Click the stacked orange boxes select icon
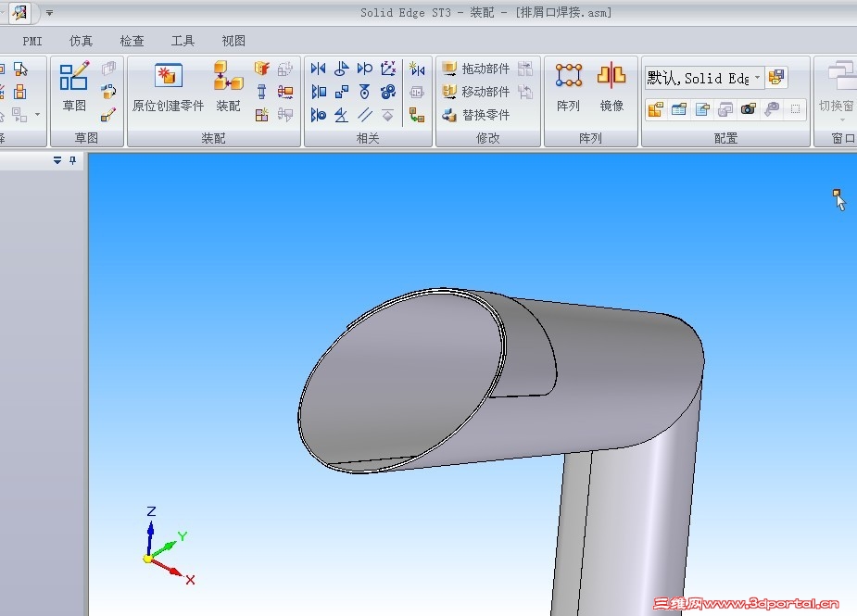Viewport: 857px width, 616px height. (20, 92)
